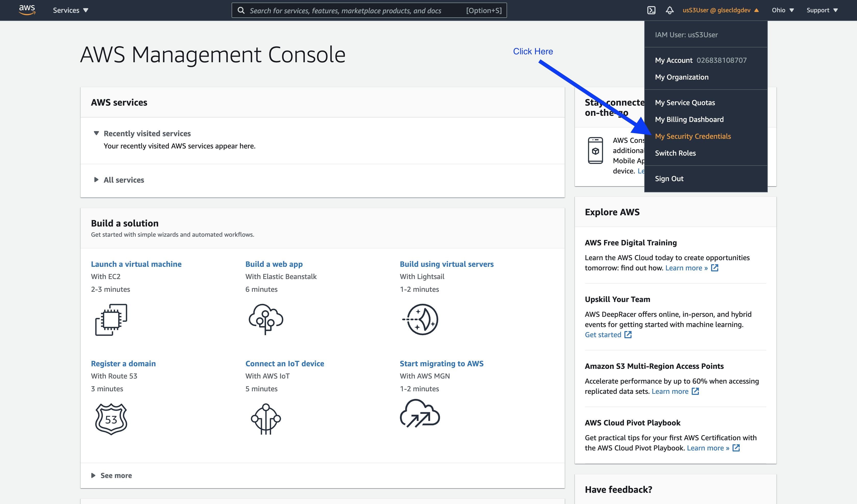Click the 'IAM User: usS3User' text
857x504 pixels.
coord(686,35)
